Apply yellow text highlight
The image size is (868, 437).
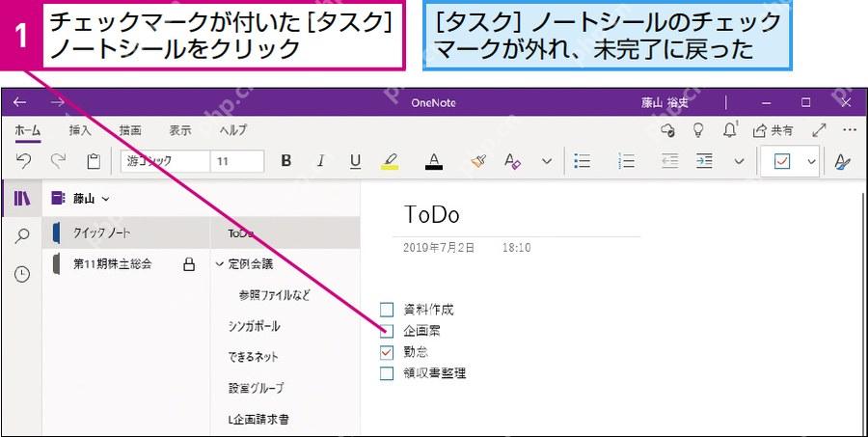pyautogui.click(x=391, y=161)
